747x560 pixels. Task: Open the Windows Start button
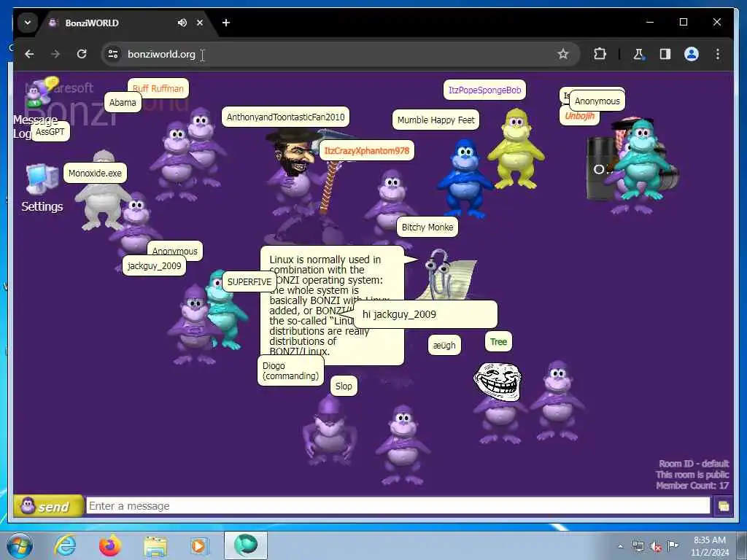click(x=19, y=545)
